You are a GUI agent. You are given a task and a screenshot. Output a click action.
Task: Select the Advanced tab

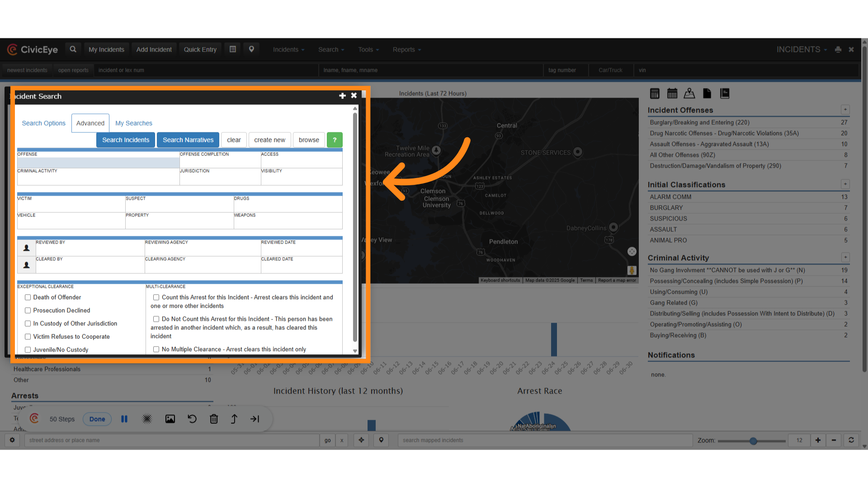pyautogui.click(x=90, y=123)
